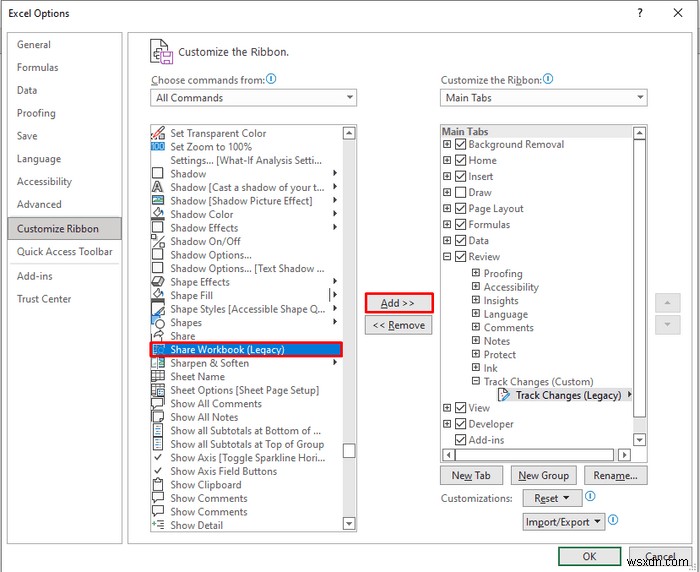700x572 pixels.
Task: Click the Shadow On/Off icon
Action: pyautogui.click(x=158, y=241)
